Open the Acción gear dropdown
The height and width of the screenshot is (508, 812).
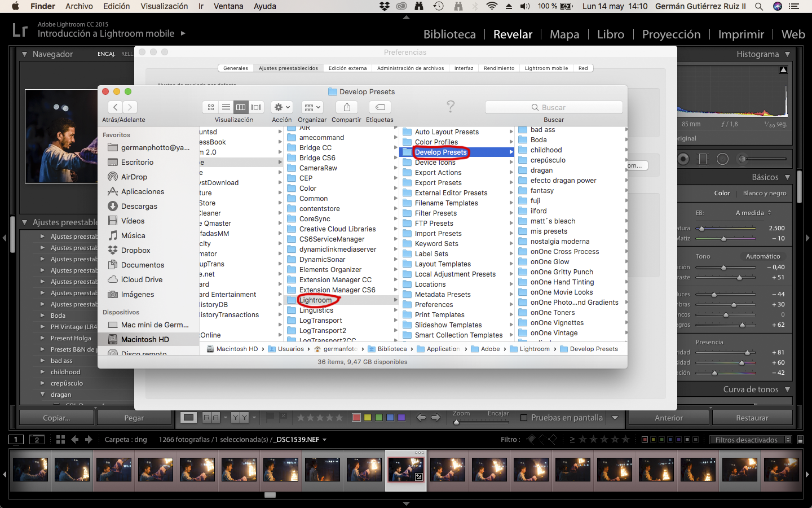click(x=281, y=107)
